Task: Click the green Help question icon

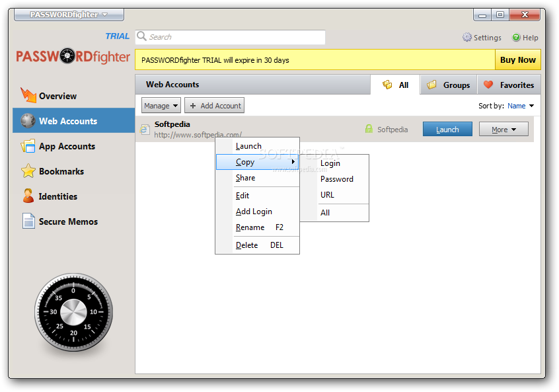Action: [x=516, y=37]
